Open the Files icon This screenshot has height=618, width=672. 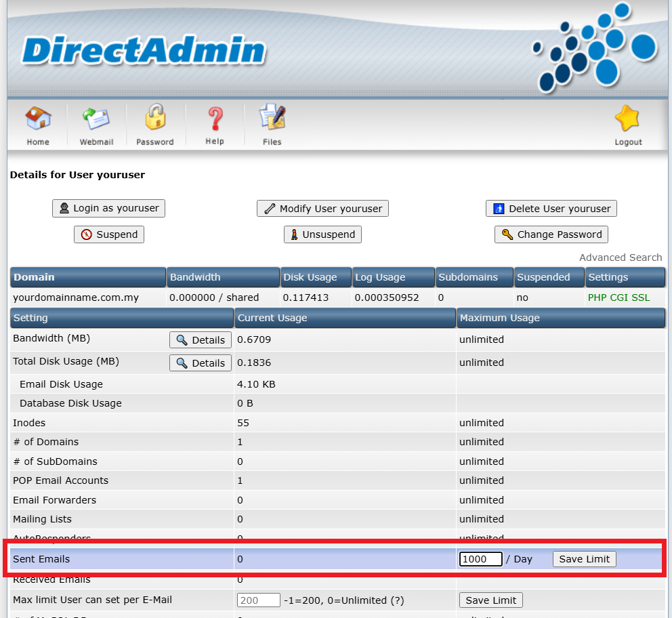click(x=272, y=117)
